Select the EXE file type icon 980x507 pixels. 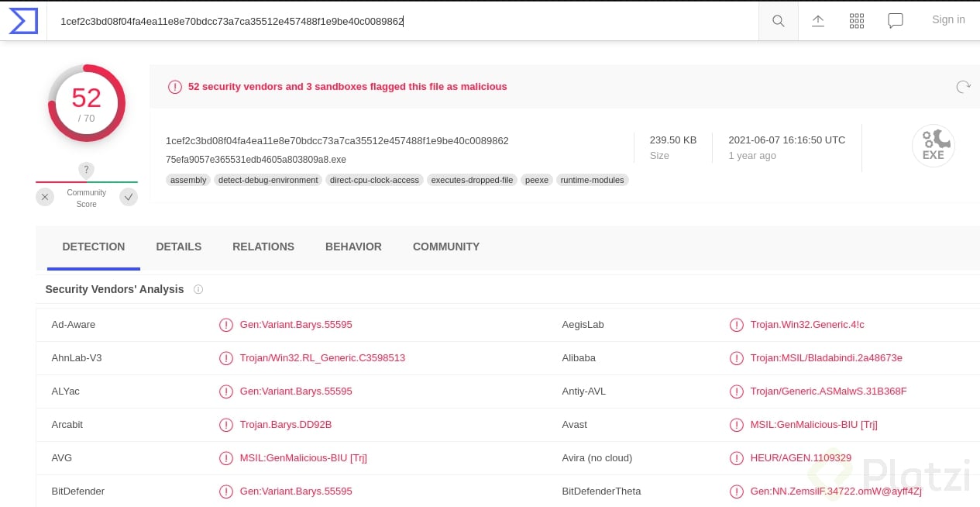point(934,146)
